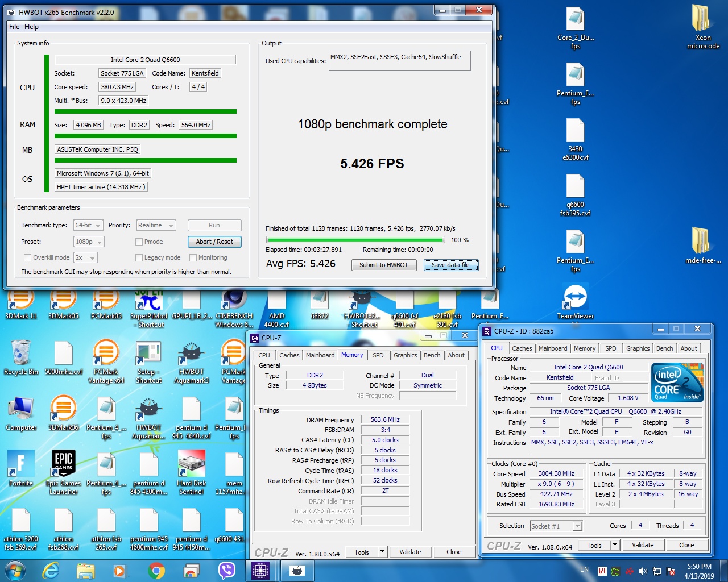Image resolution: width=728 pixels, height=582 pixels.
Task: Open the 3430 e6300cvf file
Action: [x=576, y=139]
